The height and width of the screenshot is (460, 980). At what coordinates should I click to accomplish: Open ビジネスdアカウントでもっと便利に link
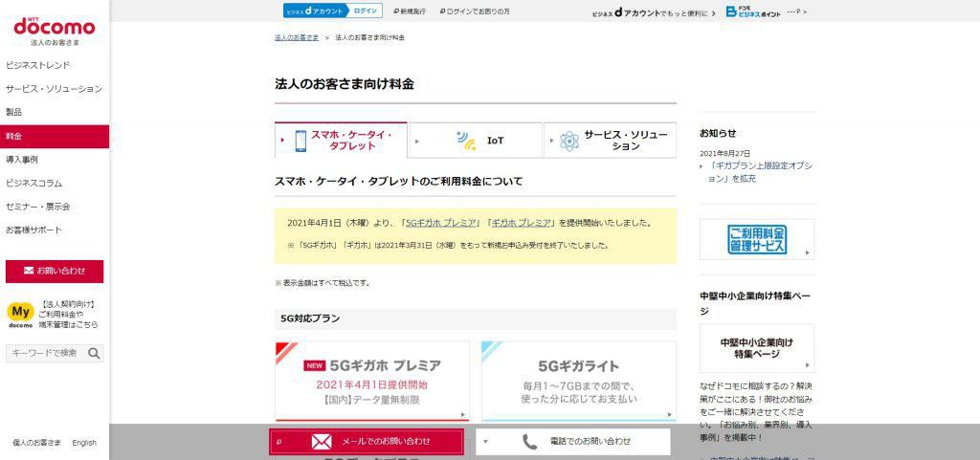[x=654, y=11]
